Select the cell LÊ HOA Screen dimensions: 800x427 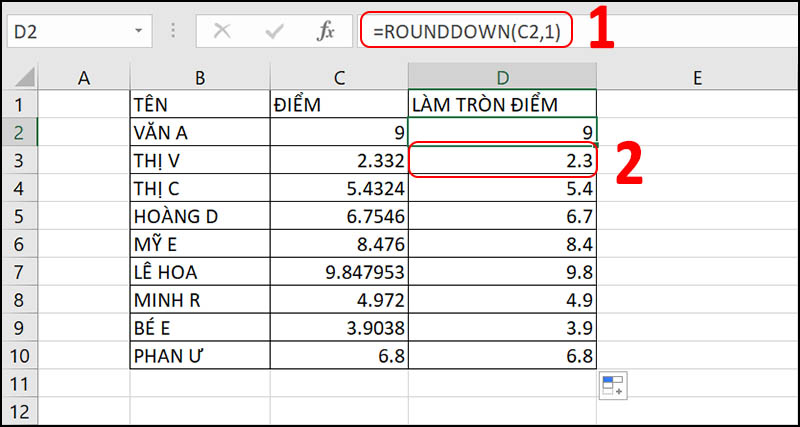tap(200, 272)
